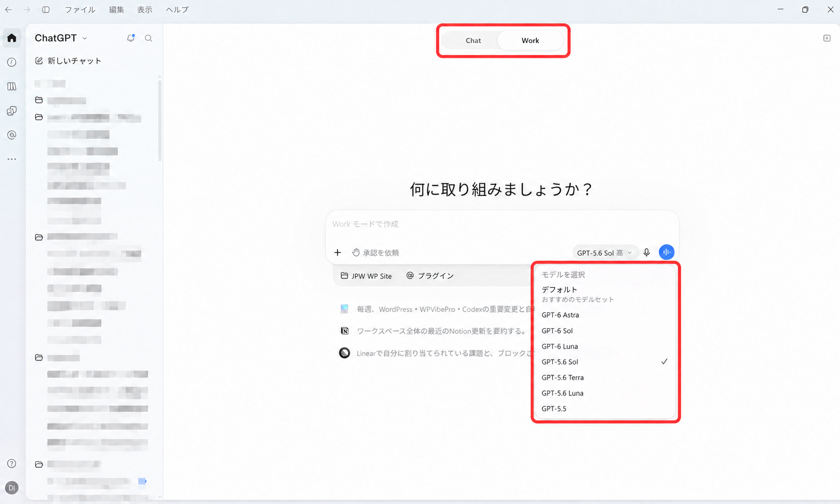Choose GPT-6 Sol from model list
The image size is (840, 504).
[605, 330]
